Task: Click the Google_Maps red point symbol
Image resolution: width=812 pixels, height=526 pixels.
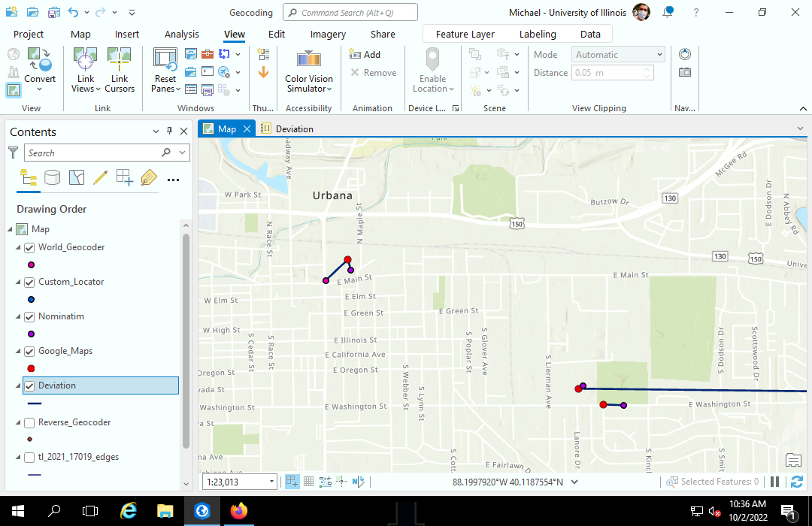Action: point(31,368)
